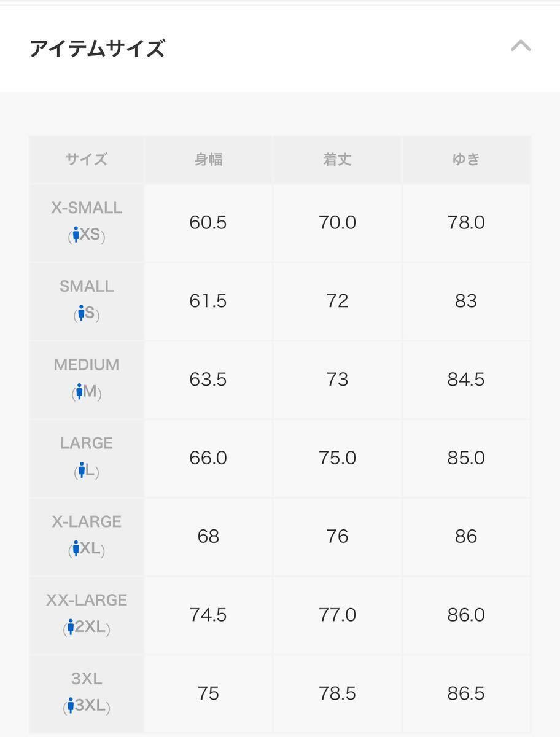Click the blue person icon beside M

79,392
